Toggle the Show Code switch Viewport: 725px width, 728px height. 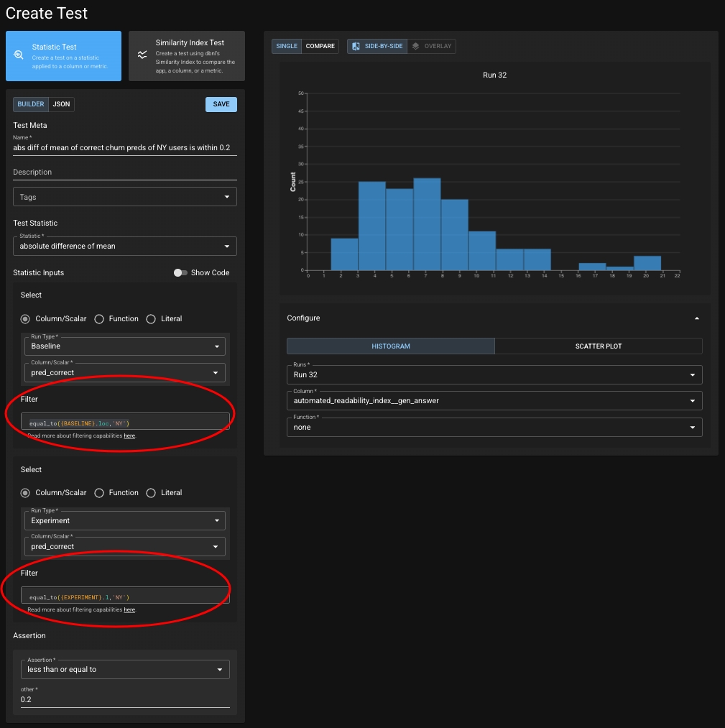point(180,273)
